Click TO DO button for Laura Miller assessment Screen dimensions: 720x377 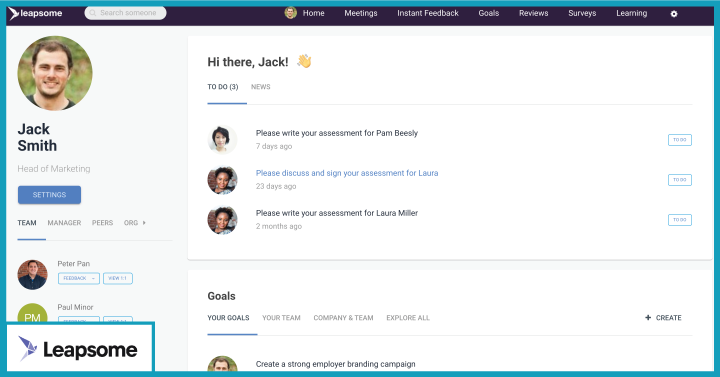point(680,220)
